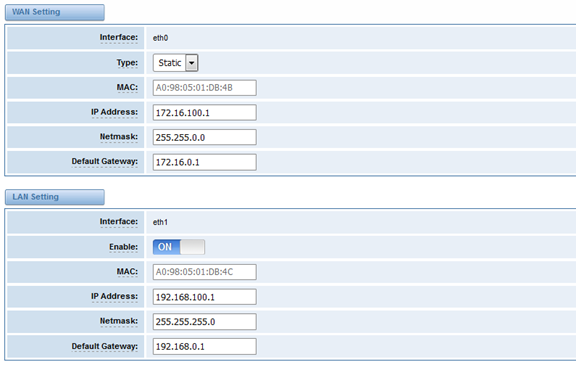
Task: Click the eth0 interface value
Action: pos(161,38)
